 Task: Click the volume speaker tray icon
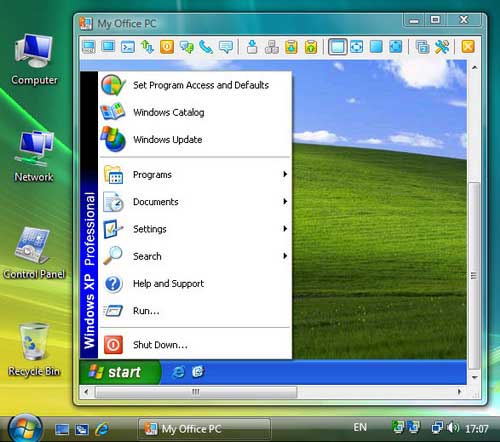pyautogui.click(x=453, y=427)
